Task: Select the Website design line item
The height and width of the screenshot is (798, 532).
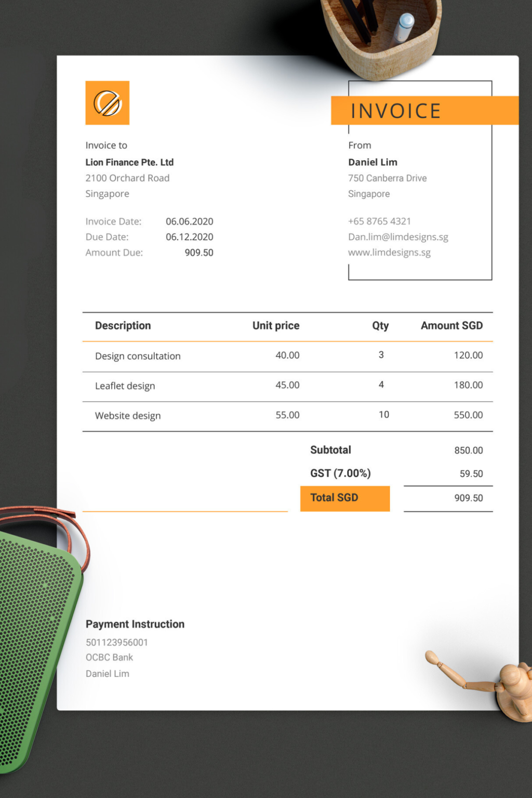Action: click(x=128, y=416)
